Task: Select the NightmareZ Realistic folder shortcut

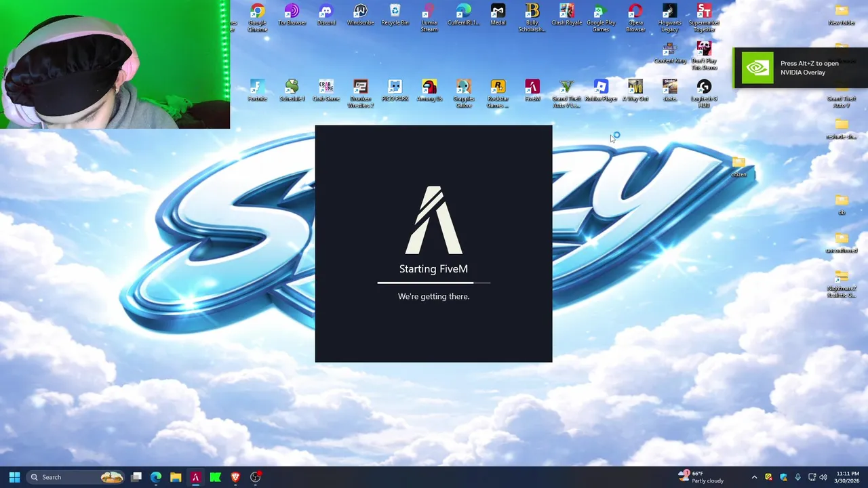Action: click(x=842, y=284)
